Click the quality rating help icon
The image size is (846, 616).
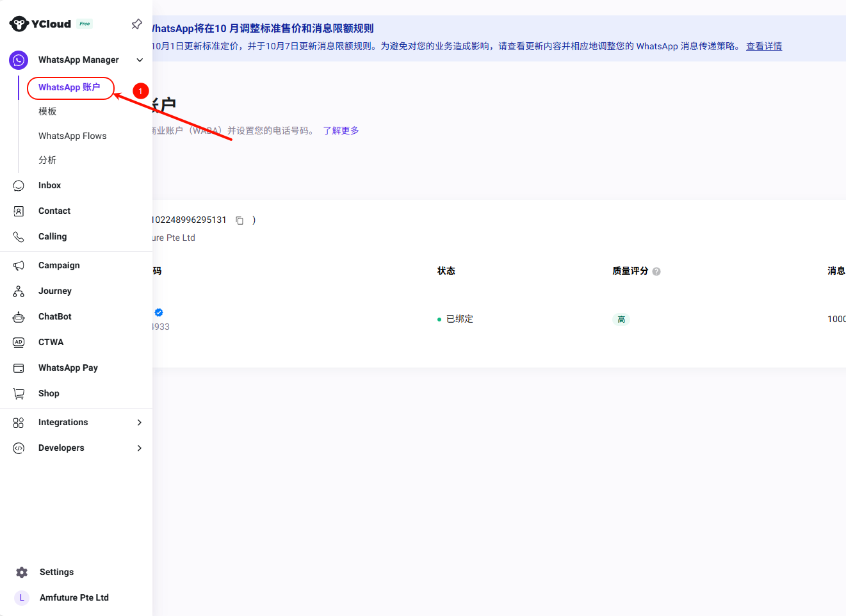656,272
